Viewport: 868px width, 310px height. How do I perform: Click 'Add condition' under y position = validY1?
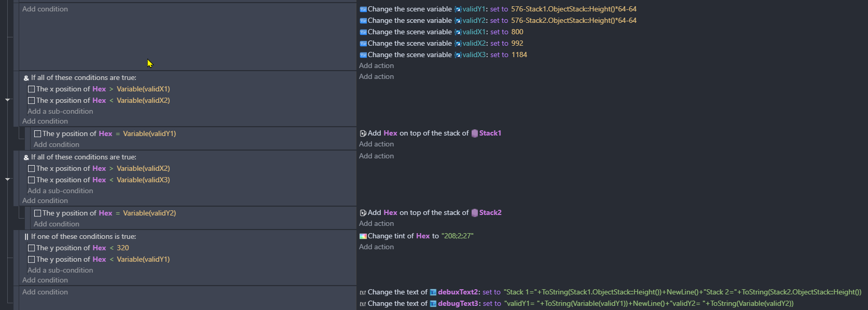[x=57, y=145]
